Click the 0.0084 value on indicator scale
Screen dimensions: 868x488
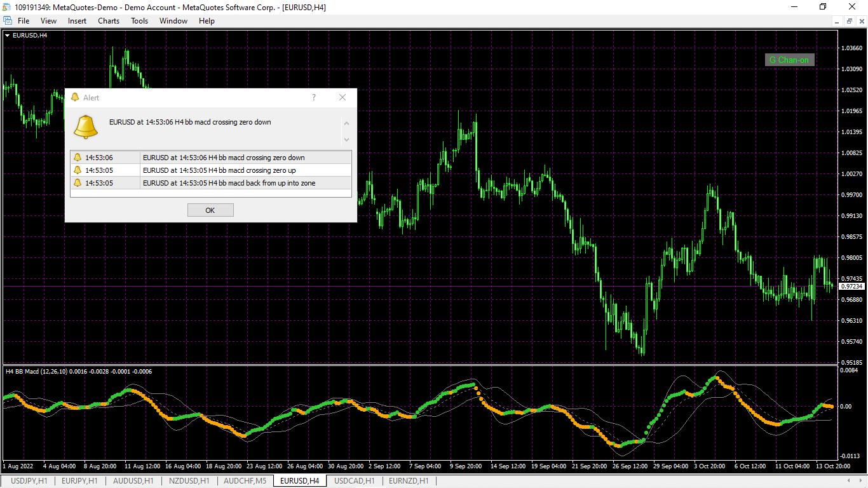(850, 370)
